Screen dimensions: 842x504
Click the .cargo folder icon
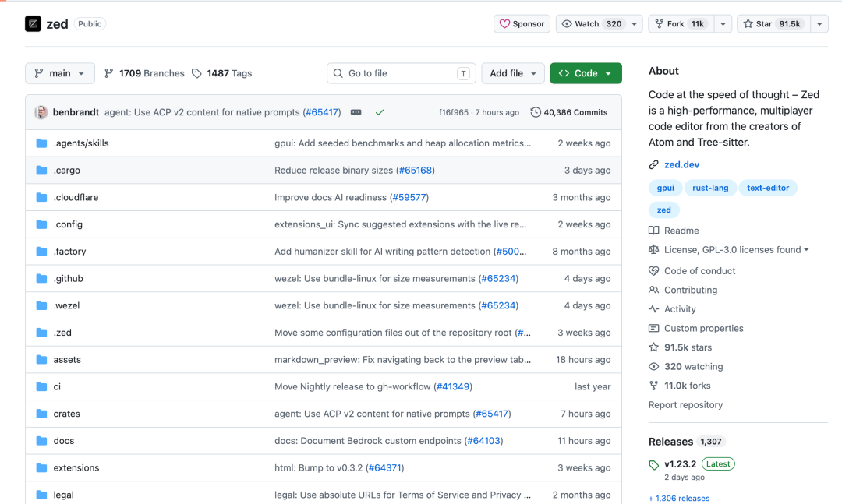click(41, 170)
